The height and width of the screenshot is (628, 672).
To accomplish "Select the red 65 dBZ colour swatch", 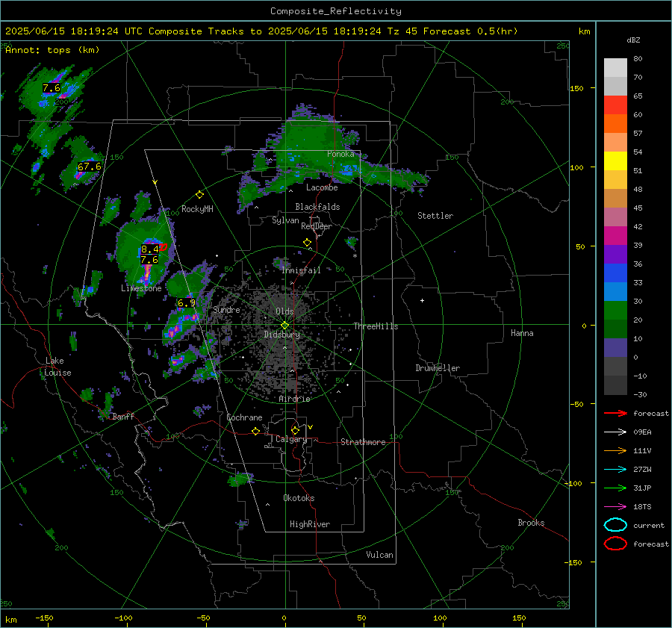I will coord(615,105).
